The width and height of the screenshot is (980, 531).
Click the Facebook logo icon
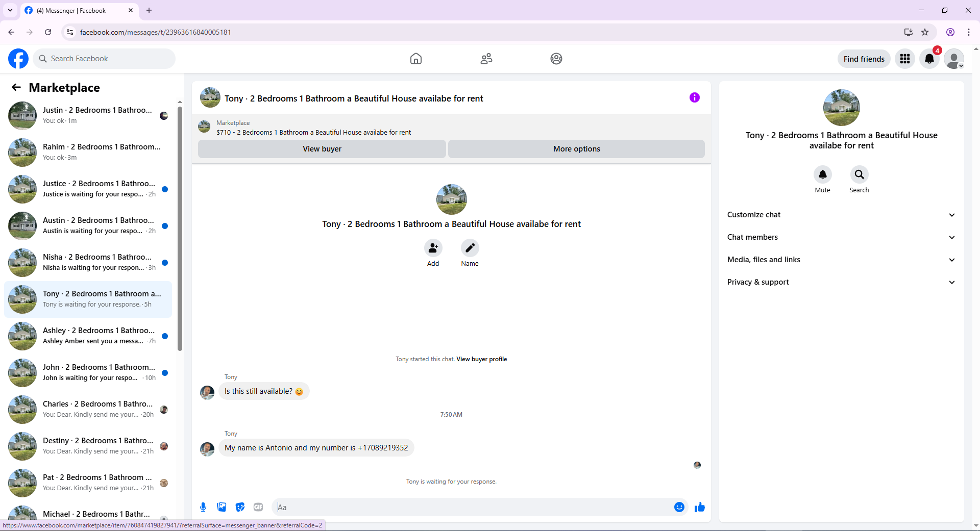click(18, 59)
